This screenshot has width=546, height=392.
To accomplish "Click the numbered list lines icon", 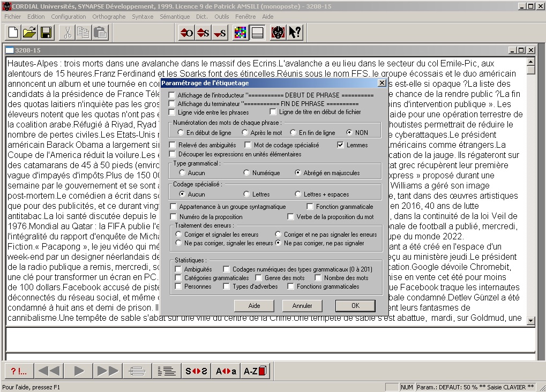I will pos(167,371).
